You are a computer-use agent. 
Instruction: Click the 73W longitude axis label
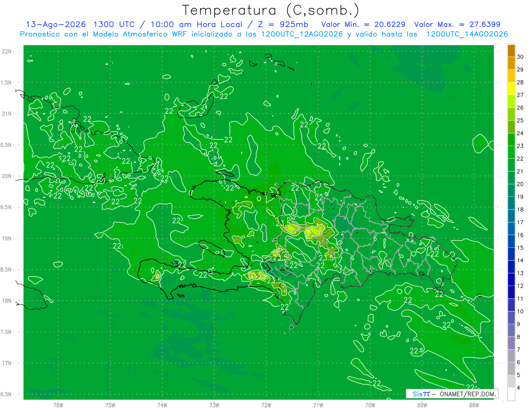(x=214, y=405)
